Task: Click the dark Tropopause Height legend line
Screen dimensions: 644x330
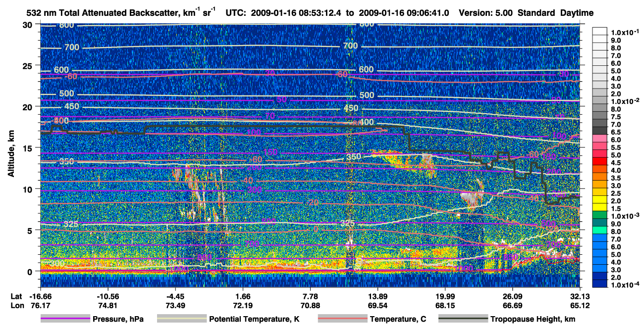Action: [463, 319]
